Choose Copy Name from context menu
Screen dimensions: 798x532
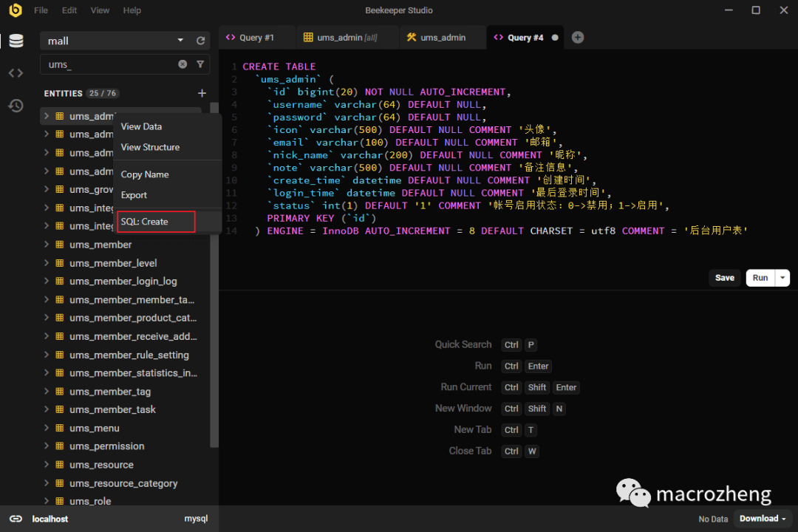point(168,174)
